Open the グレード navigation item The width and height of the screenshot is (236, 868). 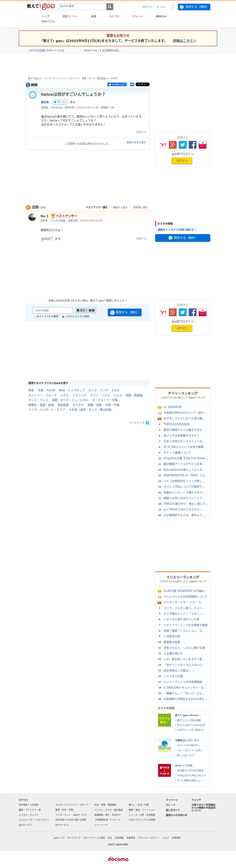point(137,16)
